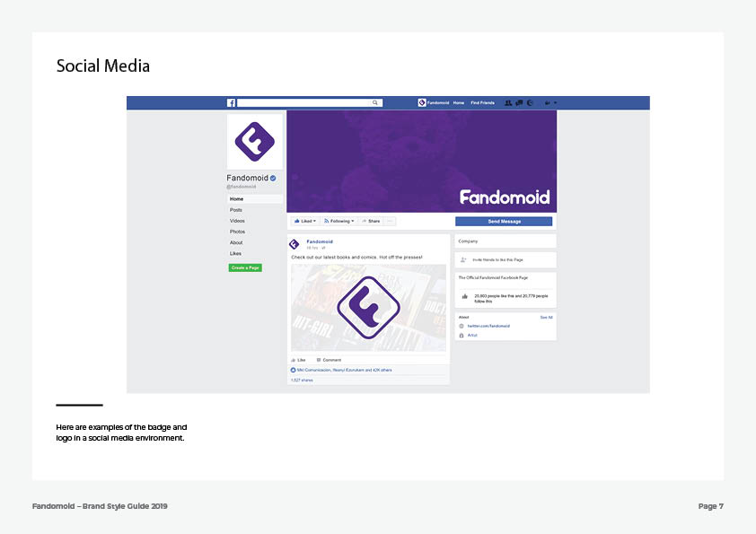Click the Facebook logo in the top bar
Image resolution: width=756 pixels, height=534 pixels.
(231, 103)
